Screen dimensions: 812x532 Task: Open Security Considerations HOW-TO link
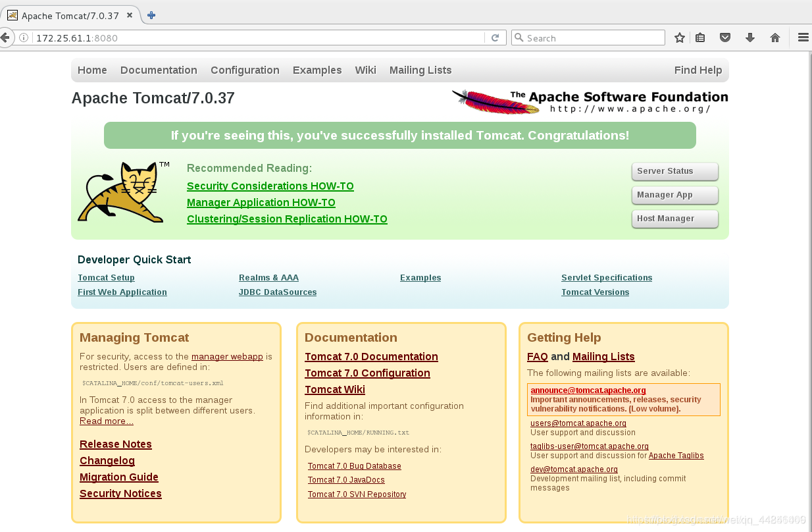point(270,186)
